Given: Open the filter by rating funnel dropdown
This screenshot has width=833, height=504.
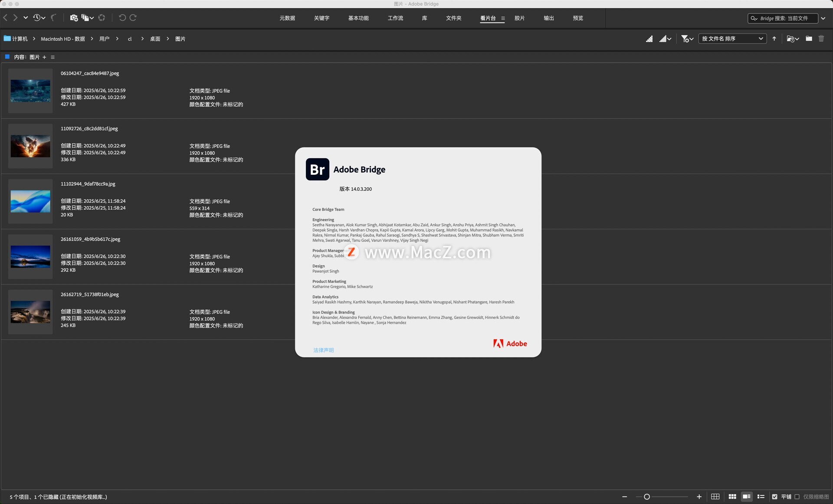Looking at the screenshot, I should pyautogui.click(x=687, y=39).
